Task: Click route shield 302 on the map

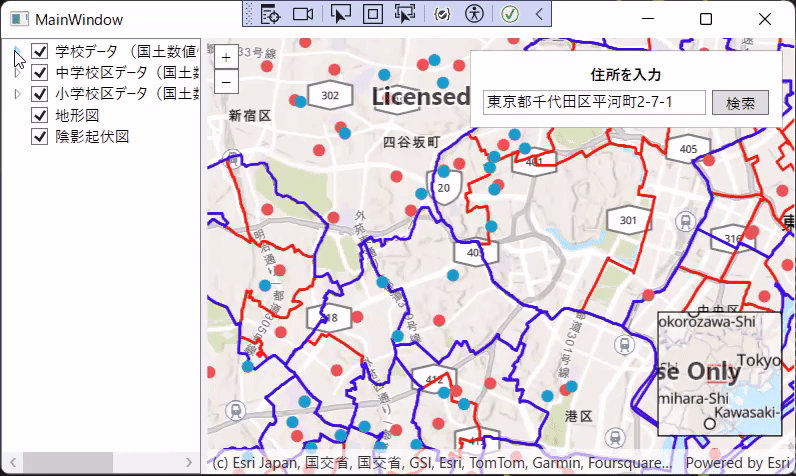Action: click(330, 95)
